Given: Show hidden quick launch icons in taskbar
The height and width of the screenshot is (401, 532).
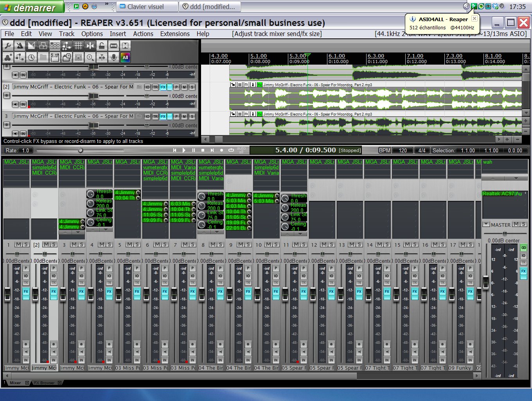Looking at the screenshot, I should 107,5.
